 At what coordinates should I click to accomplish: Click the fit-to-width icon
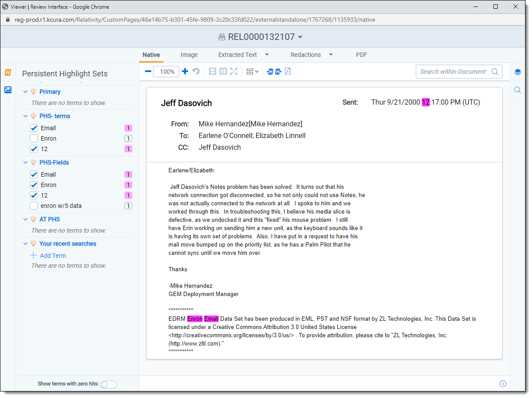[212, 72]
